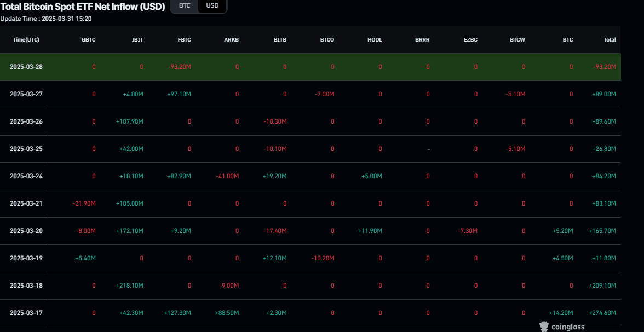Select the USD unit toggle
The image size is (644, 332).
click(x=212, y=5)
